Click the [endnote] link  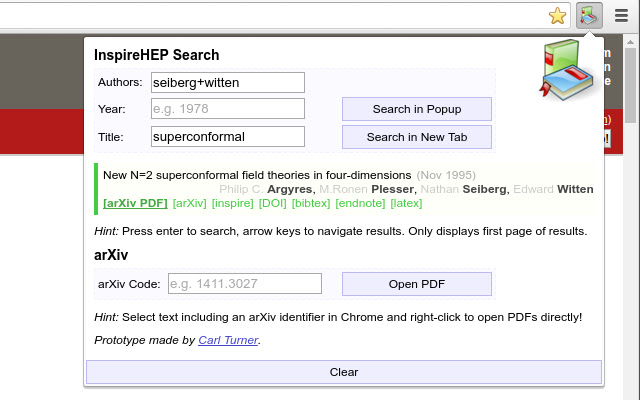[360, 203]
